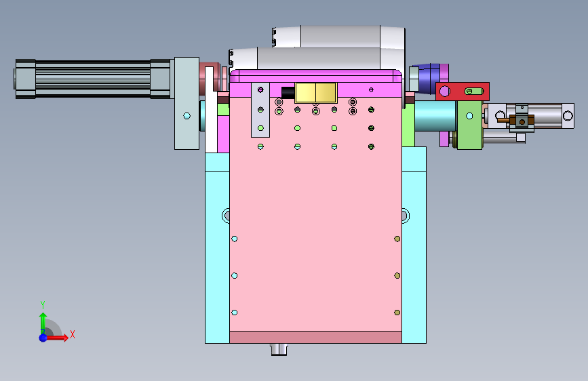Viewport: 588px width, 381px height.
Task: Click the cyan hole on right green block
Action: pyautogui.click(x=469, y=116)
